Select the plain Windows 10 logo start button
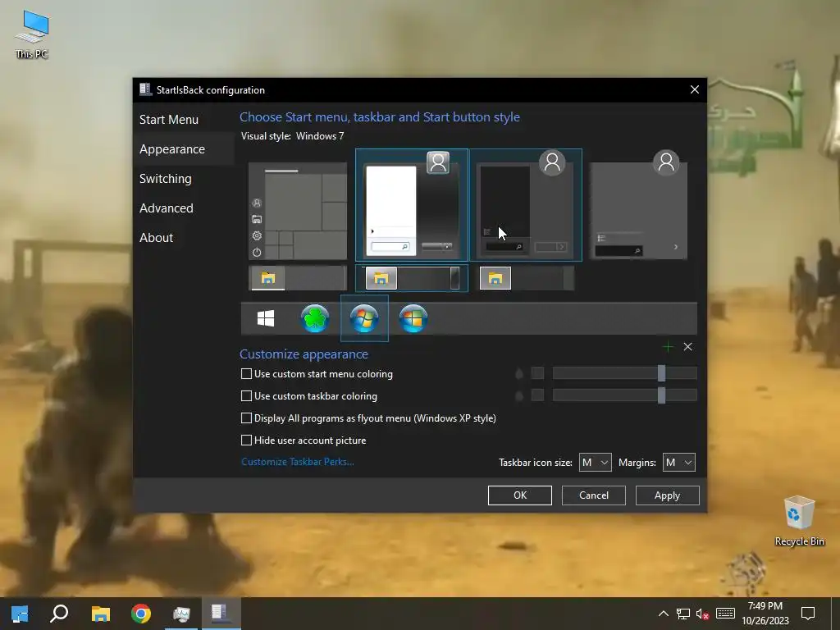This screenshot has width=840, height=630. 266,318
